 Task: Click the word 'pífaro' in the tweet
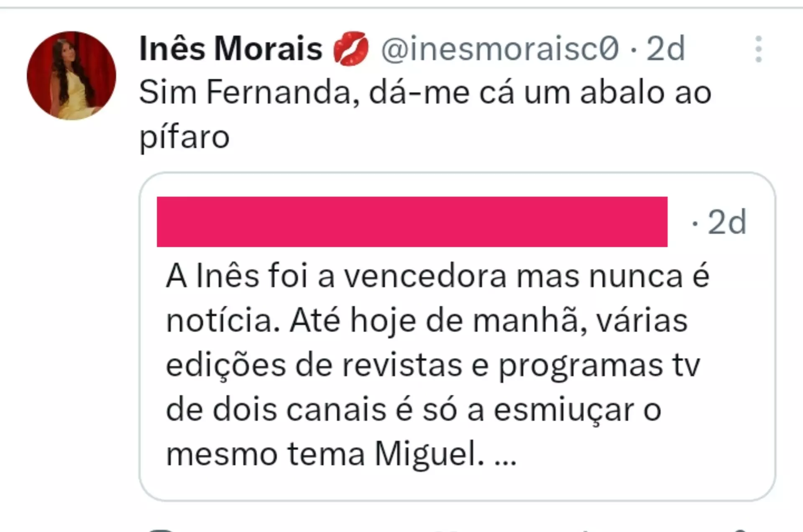(184, 137)
